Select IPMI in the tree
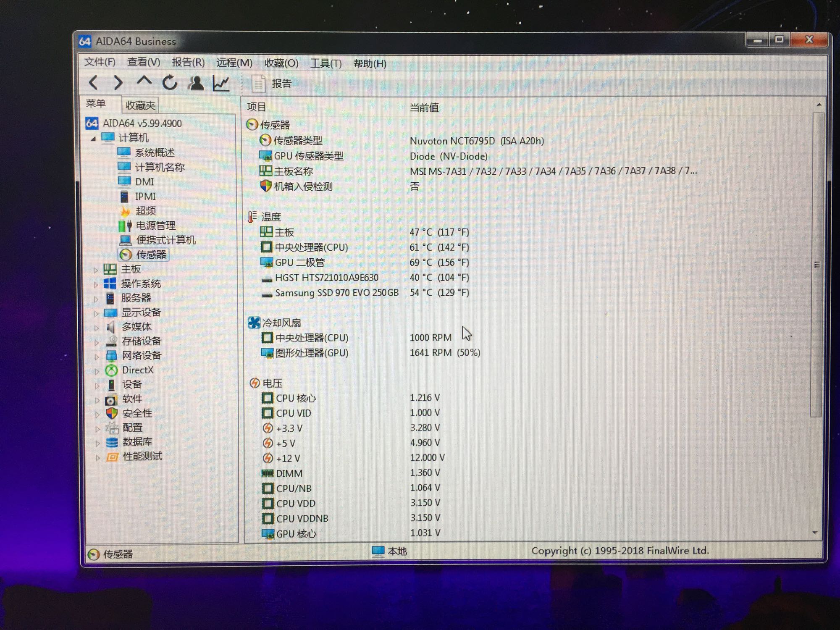This screenshot has width=840, height=630. coord(145,197)
